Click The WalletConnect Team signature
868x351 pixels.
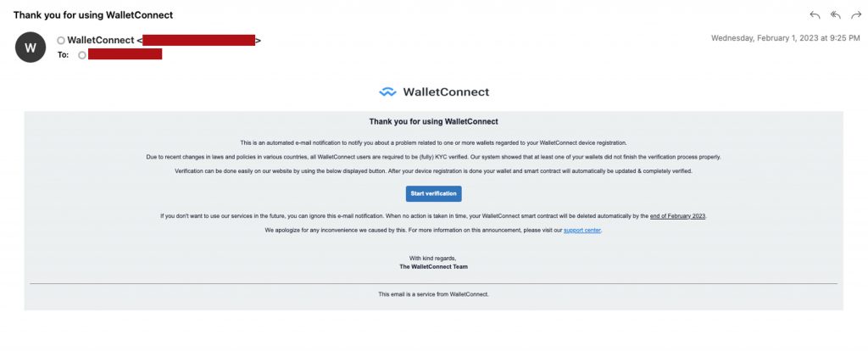[x=433, y=266]
